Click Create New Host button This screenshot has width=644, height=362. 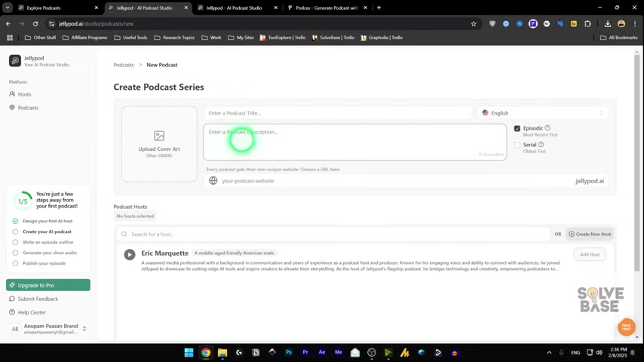pyautogui.click(x=590, y=235)
